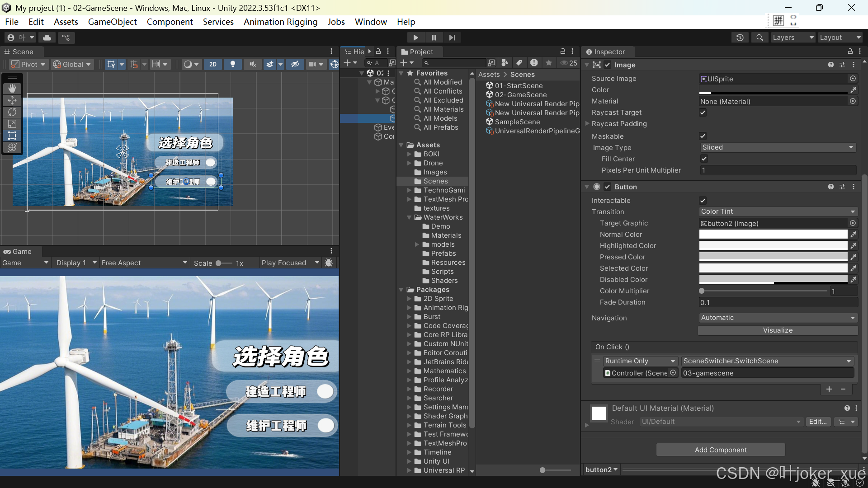Toggle the Raycast Target checkbox
The width and height of the screenshot is (868, 488).
[703, 113]
